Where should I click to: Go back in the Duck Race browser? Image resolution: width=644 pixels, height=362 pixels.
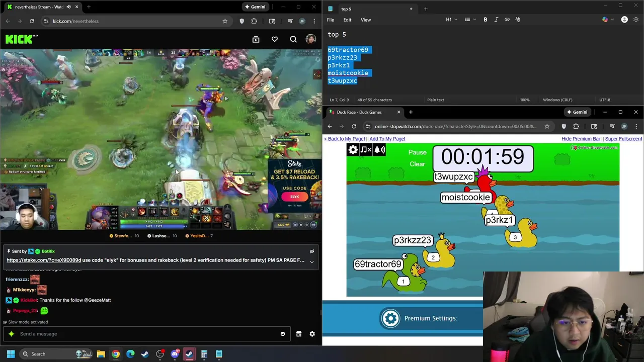tap(330, 127)
